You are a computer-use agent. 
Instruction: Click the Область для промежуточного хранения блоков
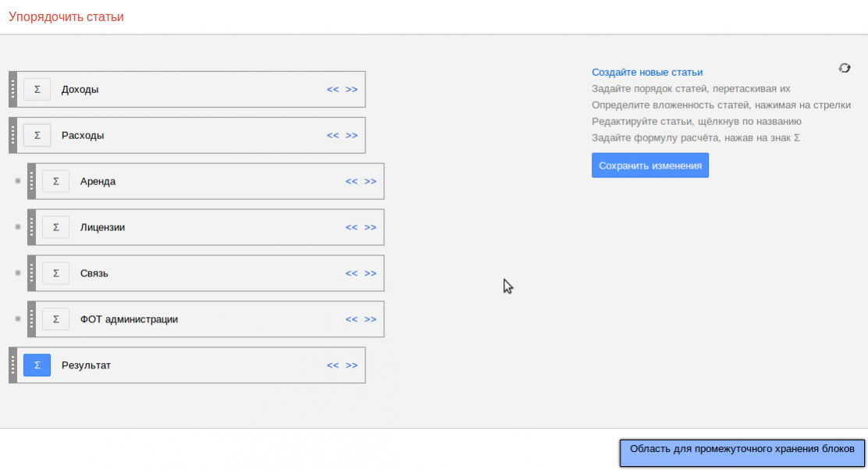coord(742,453)
